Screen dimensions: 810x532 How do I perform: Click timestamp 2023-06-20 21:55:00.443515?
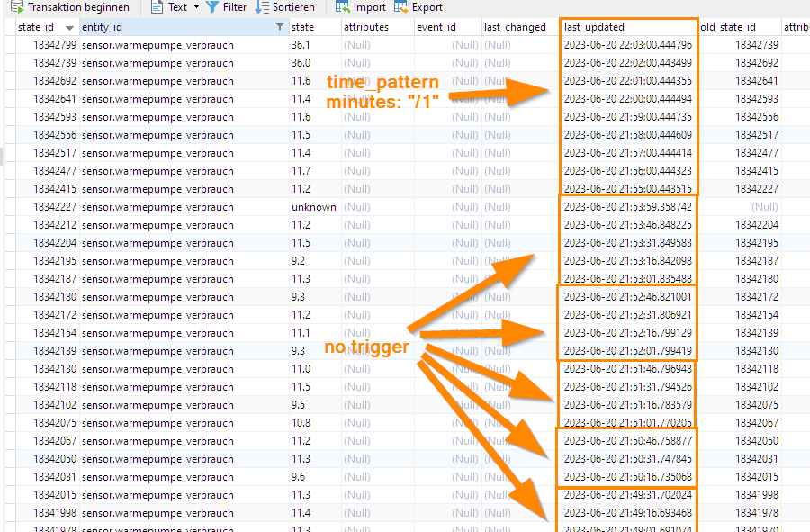tap(627, 189)
